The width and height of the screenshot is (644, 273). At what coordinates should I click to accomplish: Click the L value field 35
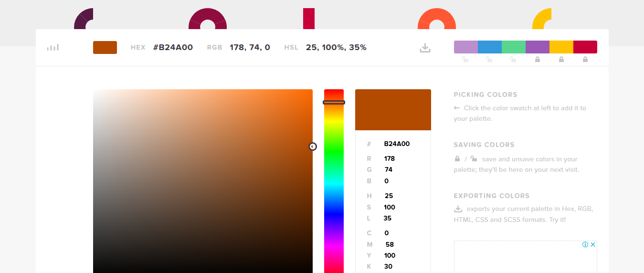coord(387,218)
